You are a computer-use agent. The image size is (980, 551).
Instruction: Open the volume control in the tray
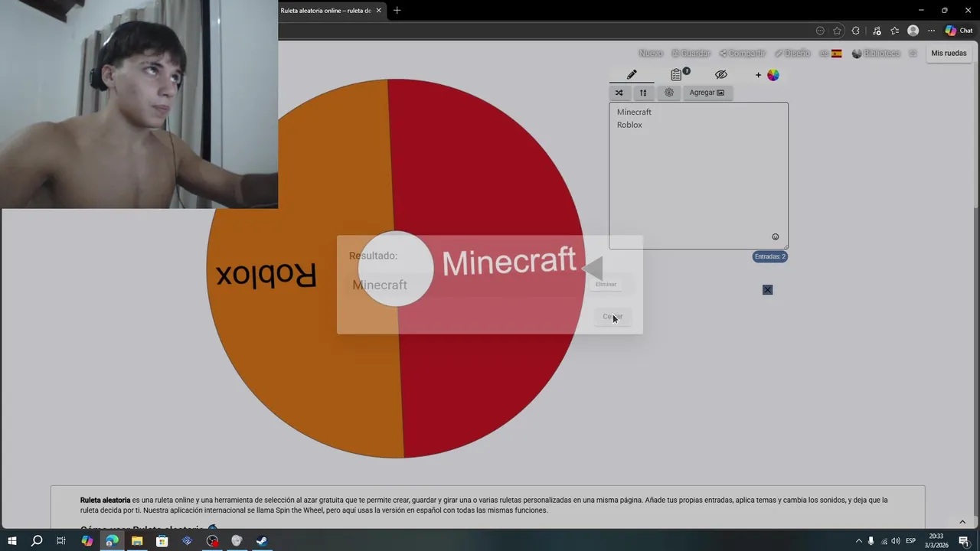[896, 541]
